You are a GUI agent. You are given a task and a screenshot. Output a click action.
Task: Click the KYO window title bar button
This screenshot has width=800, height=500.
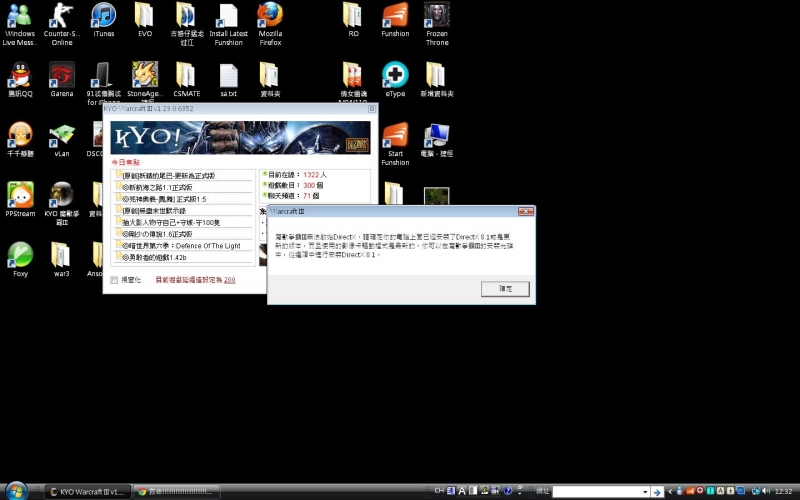[372, 109]
